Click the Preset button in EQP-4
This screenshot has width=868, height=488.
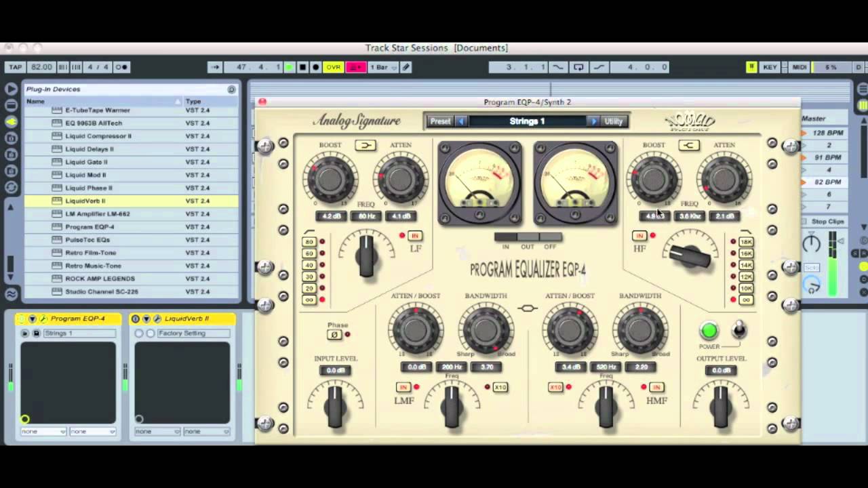pyautogui.click(x=440, y=121)
